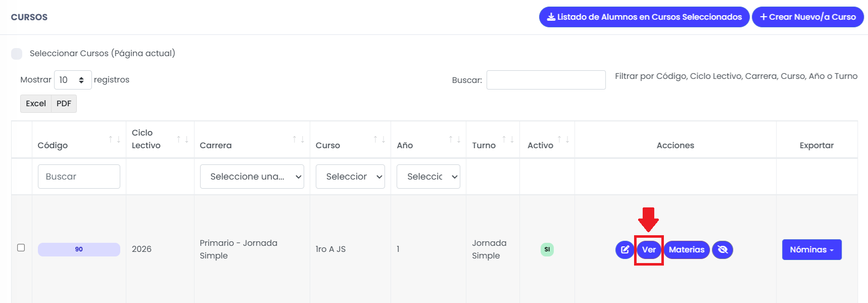Click the Exportar column header
The height and width of the screenshot is (303, 868).
816,145
